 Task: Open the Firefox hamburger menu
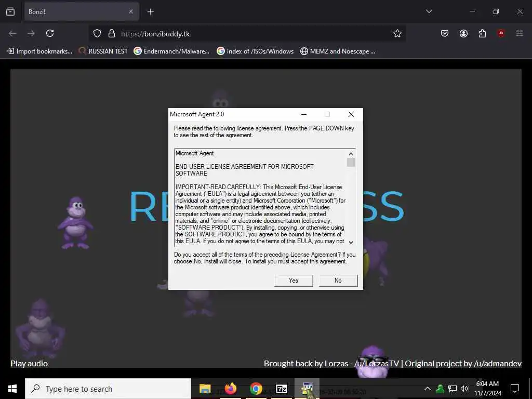tap(520, 33)
